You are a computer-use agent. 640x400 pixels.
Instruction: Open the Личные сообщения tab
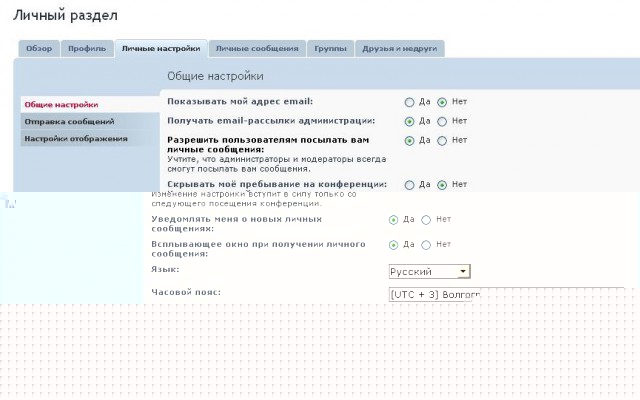point(257,49)
